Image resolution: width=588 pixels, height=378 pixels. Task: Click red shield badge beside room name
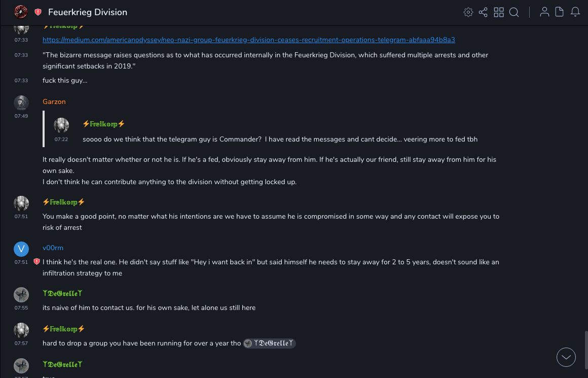point(38,12)
